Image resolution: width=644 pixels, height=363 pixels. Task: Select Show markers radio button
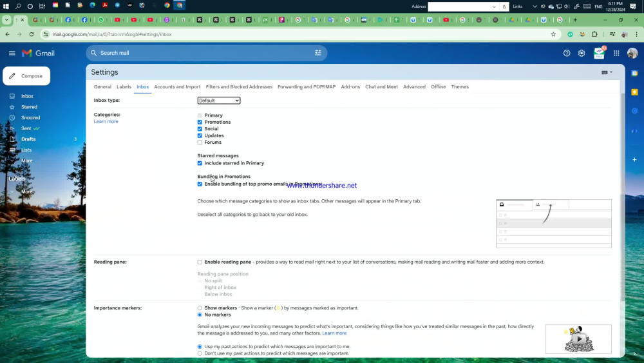tap(200, 308)
